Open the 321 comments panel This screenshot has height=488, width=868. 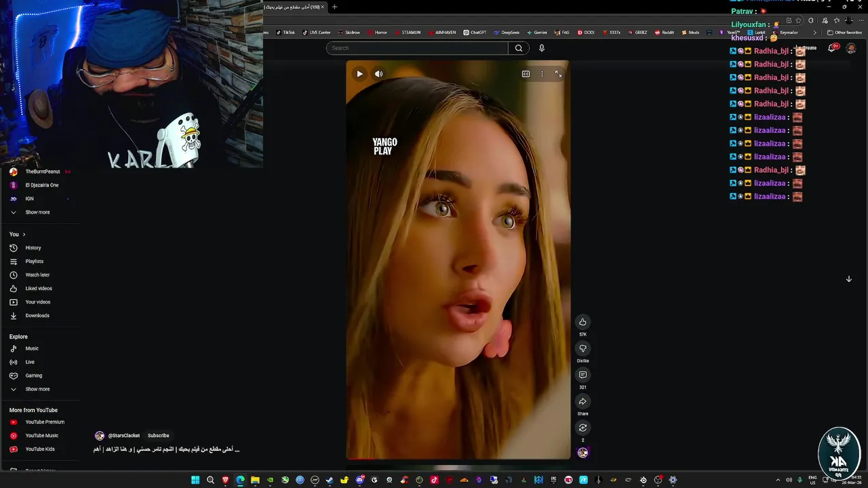pos(583,375)
